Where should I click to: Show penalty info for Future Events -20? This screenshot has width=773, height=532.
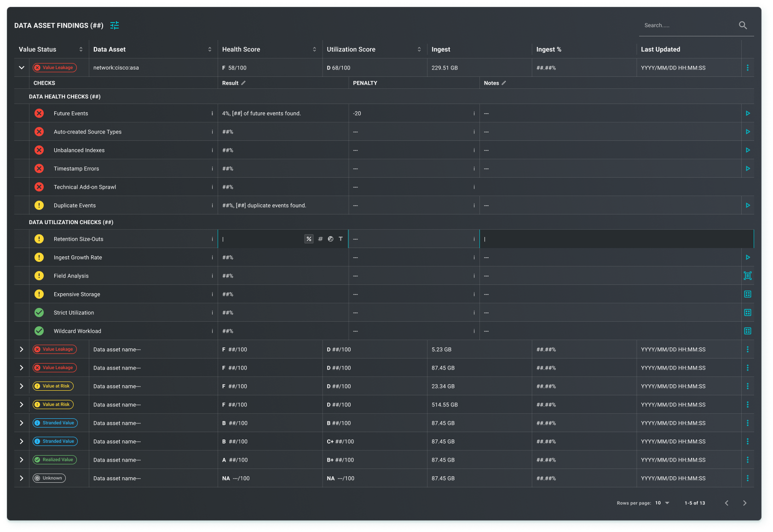[x=474, y=113]
